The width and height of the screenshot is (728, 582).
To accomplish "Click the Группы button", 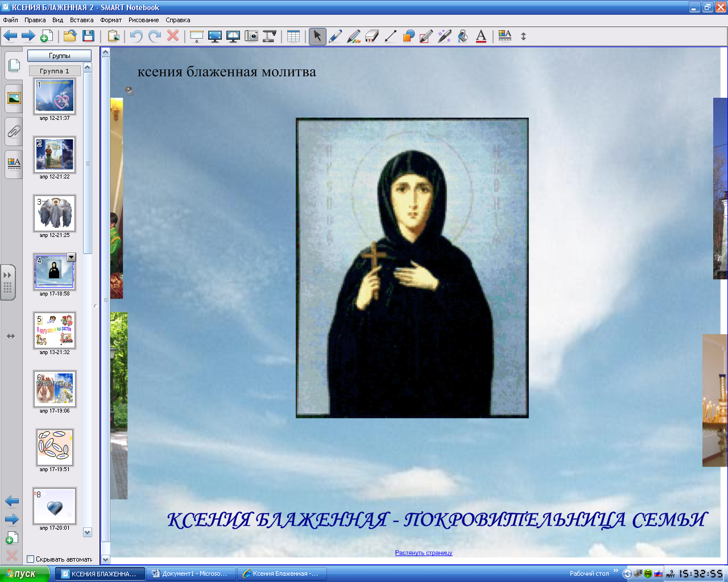I will coord(59,56).
